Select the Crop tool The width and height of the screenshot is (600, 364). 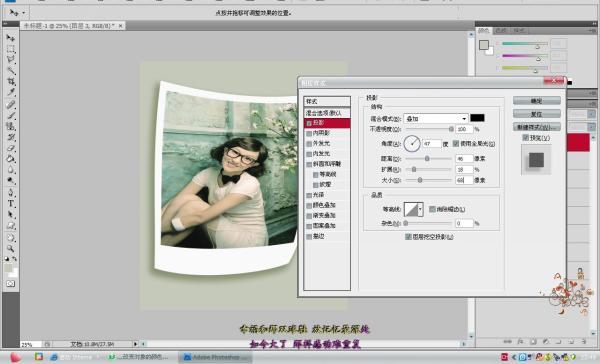coord(10,81)
